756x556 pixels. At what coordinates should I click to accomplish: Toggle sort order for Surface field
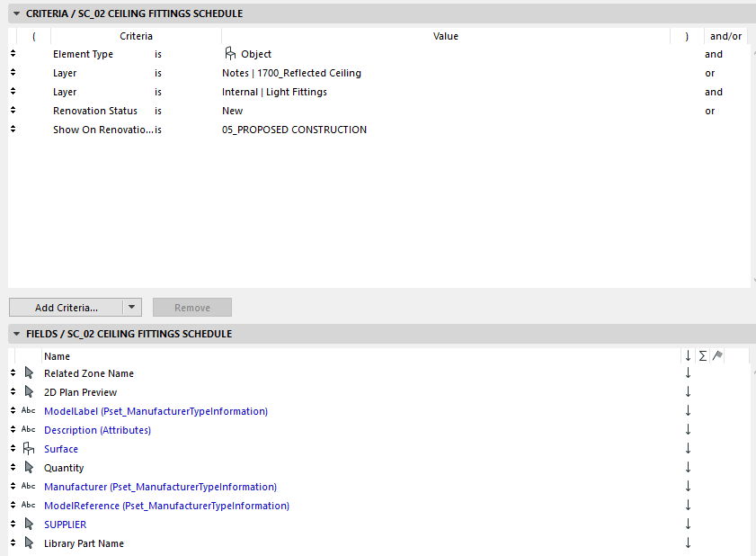tap(688, 448)
